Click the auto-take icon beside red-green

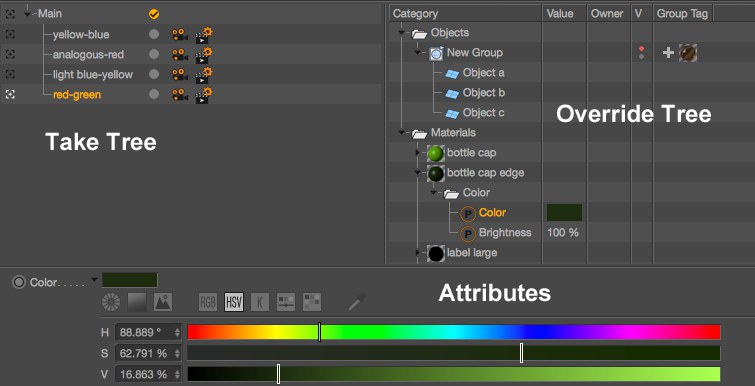point(10,94)
